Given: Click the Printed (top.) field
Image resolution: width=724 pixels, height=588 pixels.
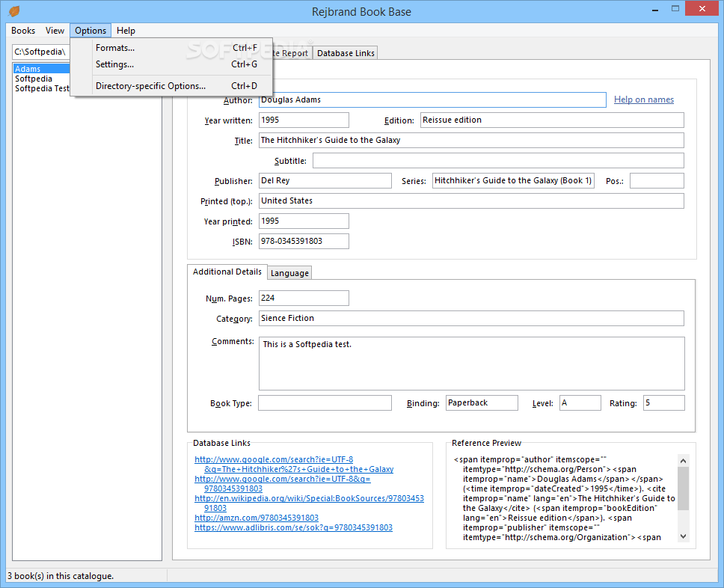Looking at the screenshot, I should pyautogui.click(x=471, y=201).
